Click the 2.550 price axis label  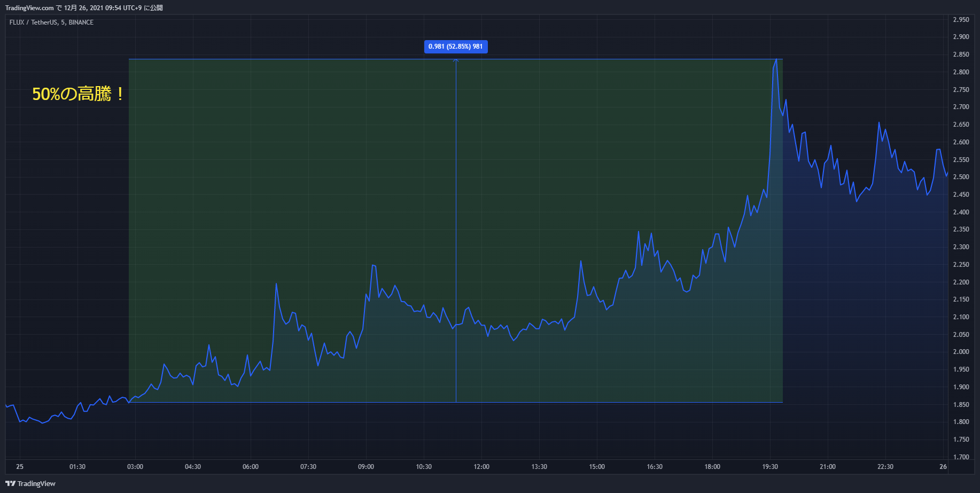tap(961, 160)
